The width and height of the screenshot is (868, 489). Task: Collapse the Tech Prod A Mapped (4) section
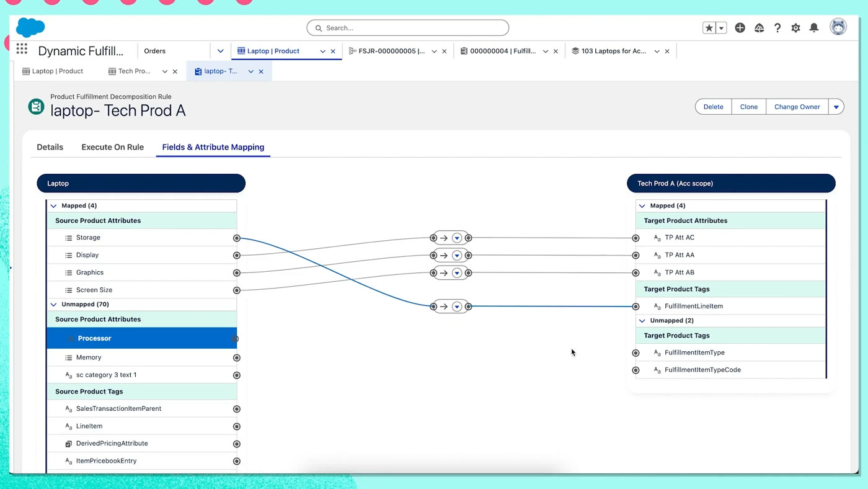(642, 206)
